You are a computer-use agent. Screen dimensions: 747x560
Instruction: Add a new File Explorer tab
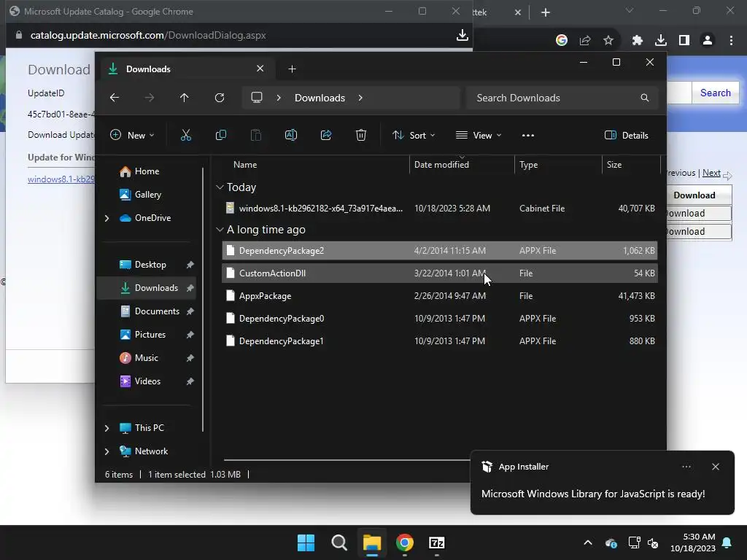coord(292,69)
